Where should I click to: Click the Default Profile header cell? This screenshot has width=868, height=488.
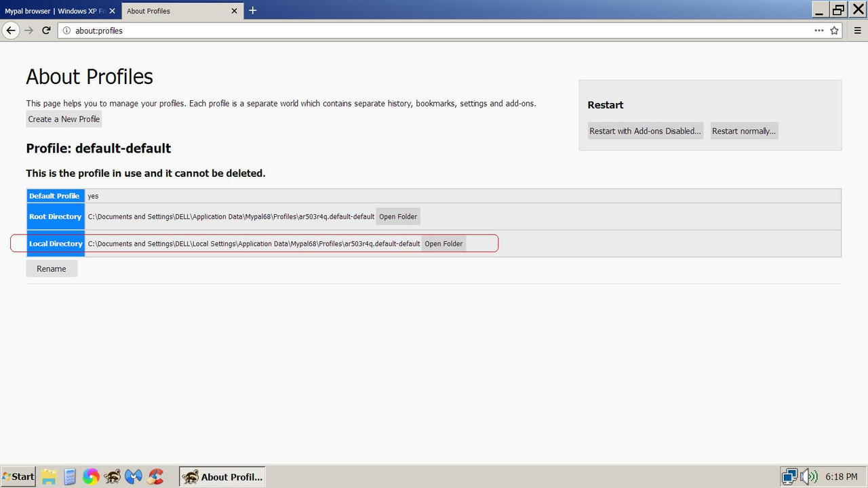coord(56,196)
